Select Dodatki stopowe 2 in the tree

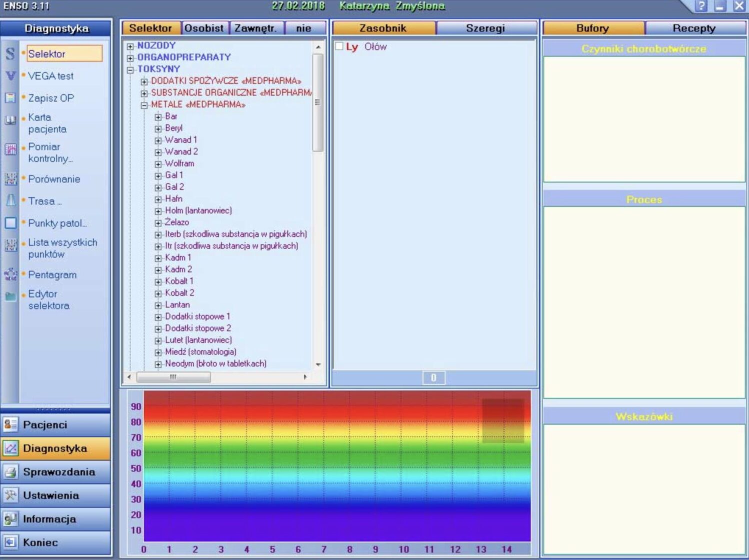coord(198,328)
